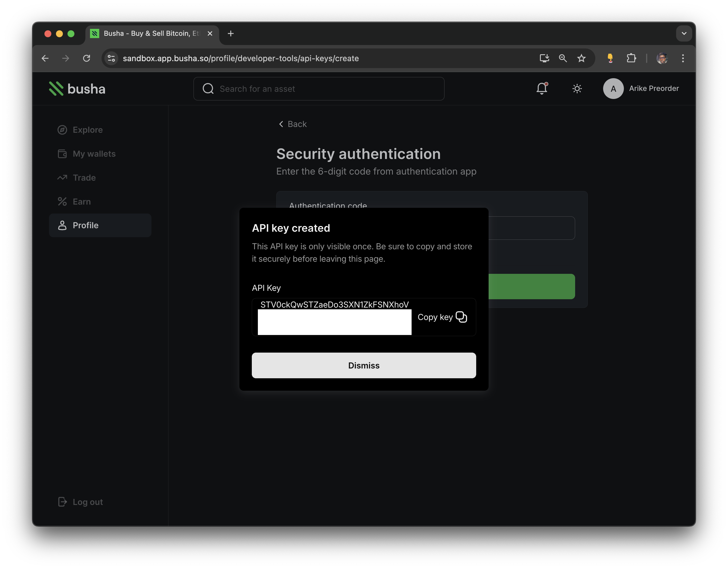The width and height of the screenshot is (728, 569).
Task: Dismiss the API key created dialog
Action: tap(363, 365)
